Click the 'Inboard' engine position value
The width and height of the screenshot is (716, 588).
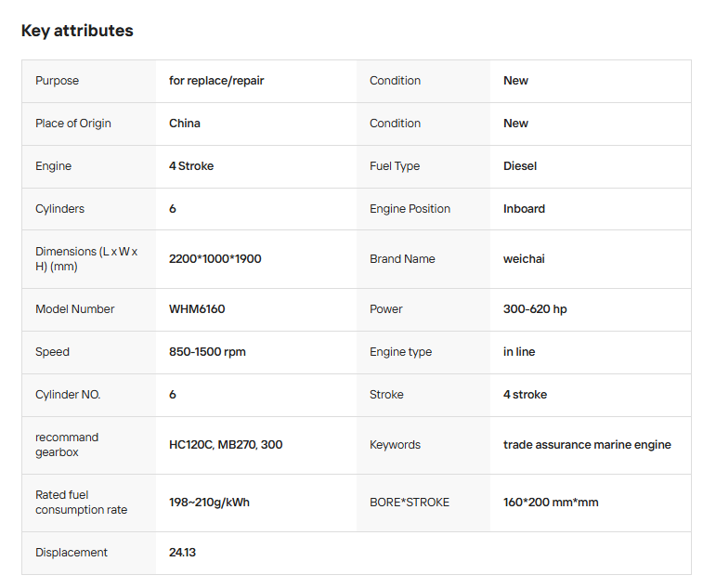(x=524, y=209)
